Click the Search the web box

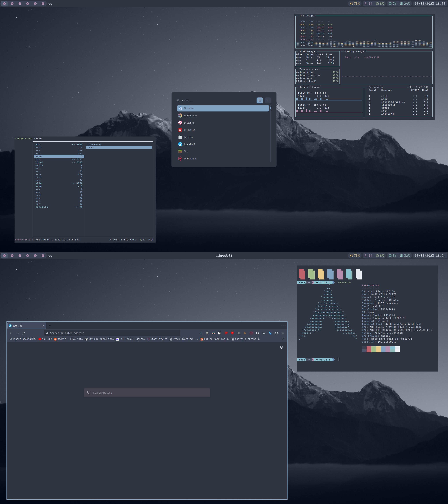click(x=147, y=393)
